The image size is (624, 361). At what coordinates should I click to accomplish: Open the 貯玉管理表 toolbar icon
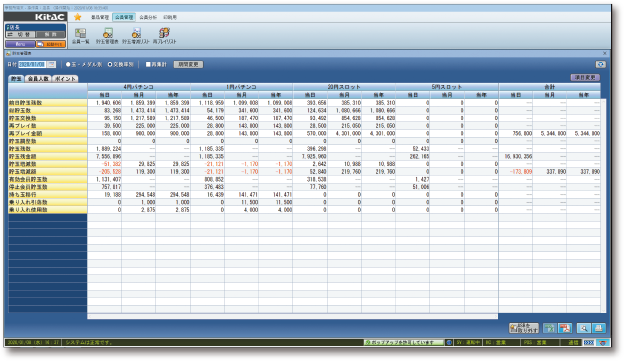pos(107,35)
